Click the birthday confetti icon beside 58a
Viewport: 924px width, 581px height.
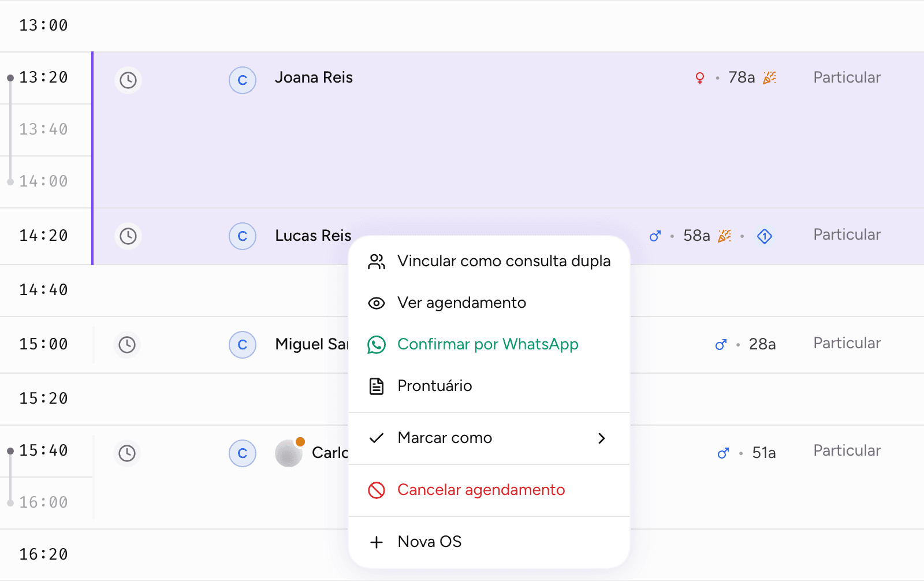(724, 236)
